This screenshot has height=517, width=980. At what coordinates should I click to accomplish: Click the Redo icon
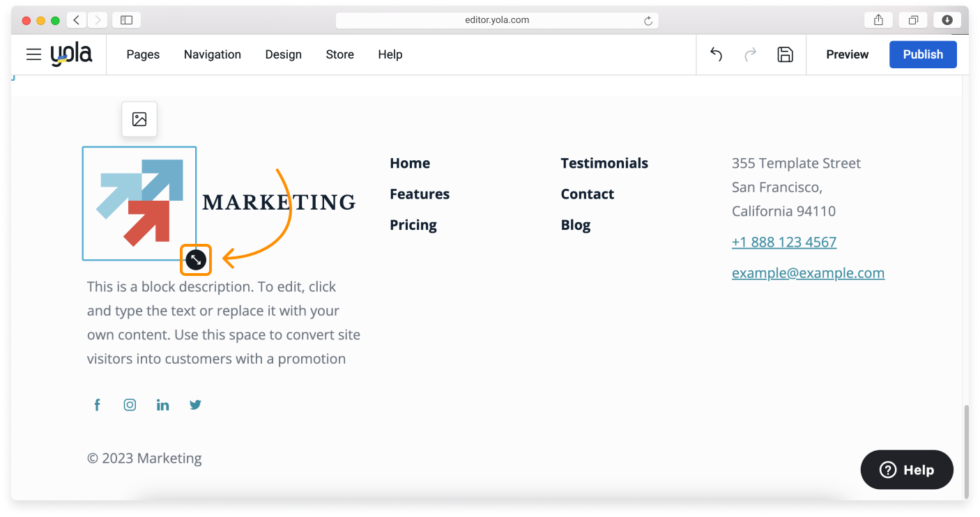click(x=750, y=54)
